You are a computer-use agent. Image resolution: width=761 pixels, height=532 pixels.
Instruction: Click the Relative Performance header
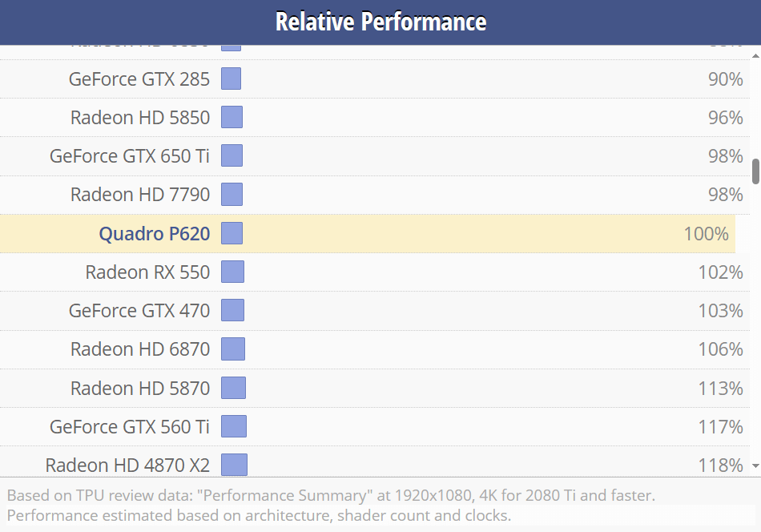(380, 22)
